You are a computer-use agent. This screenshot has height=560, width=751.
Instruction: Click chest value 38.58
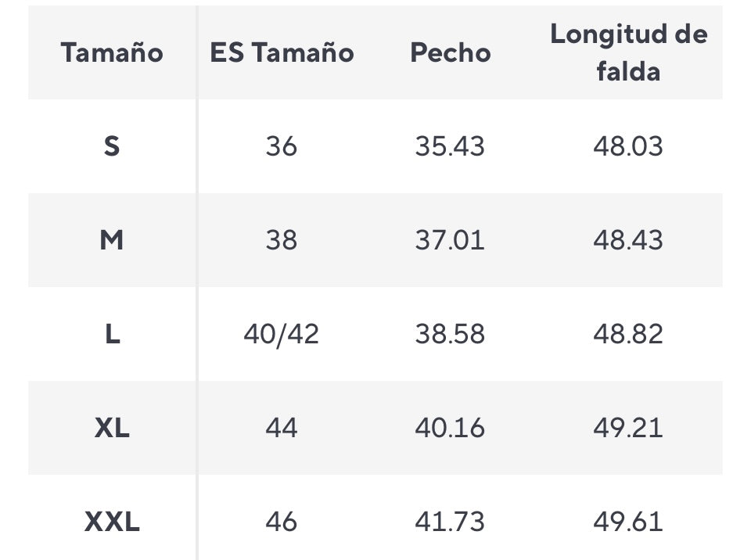click(x=450, y=334)
